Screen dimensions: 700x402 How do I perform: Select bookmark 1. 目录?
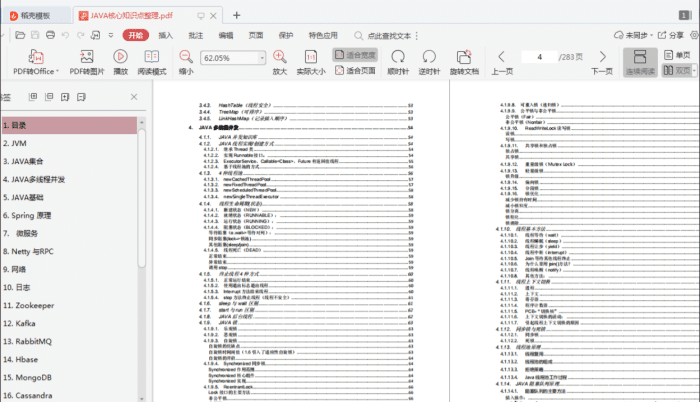(x=69, y=126)
